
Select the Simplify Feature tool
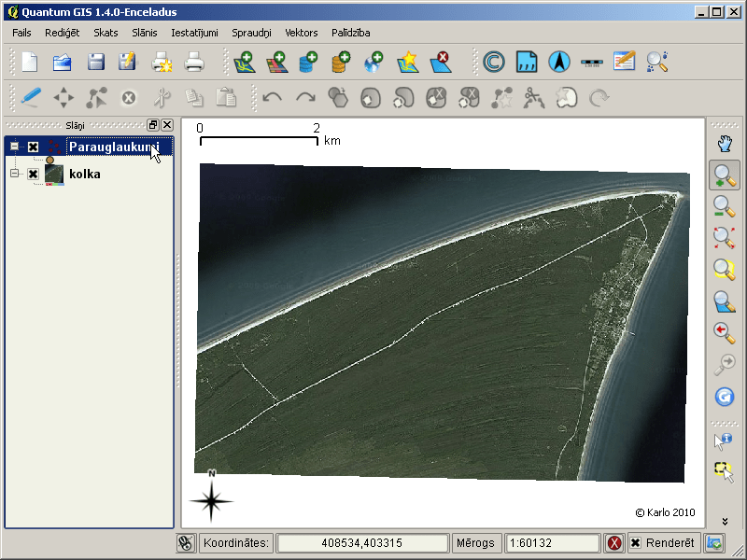[338, 98]
